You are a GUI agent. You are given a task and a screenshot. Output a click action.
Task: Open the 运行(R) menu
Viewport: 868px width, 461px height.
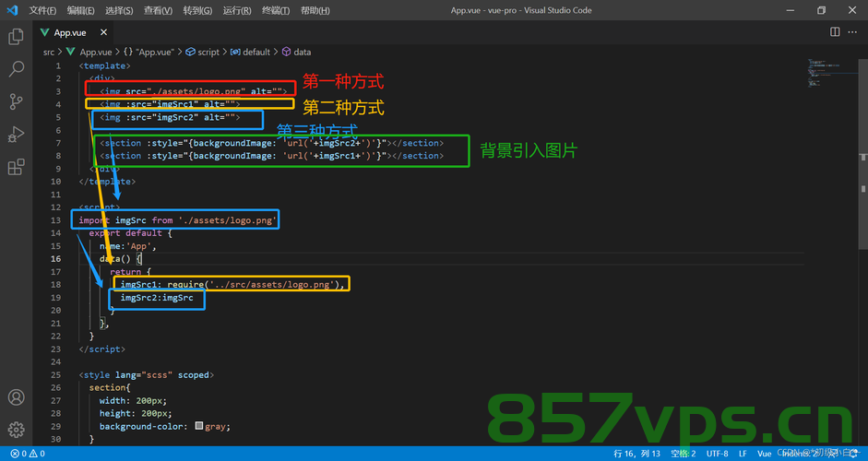237,10
